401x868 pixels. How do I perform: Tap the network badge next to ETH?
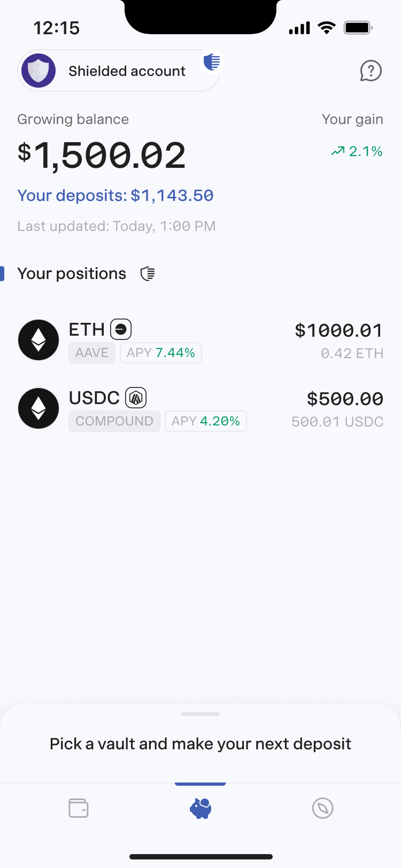(x=121, y=329)
